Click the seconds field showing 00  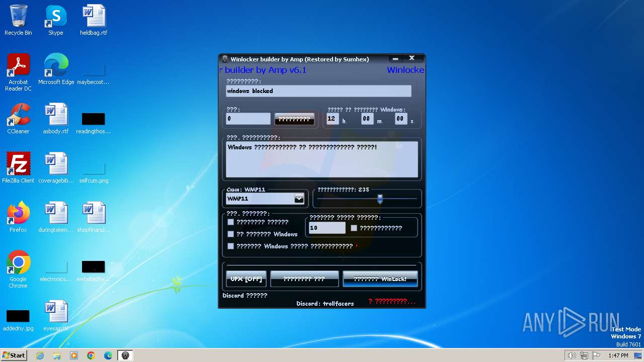click(x=400, y=119)
